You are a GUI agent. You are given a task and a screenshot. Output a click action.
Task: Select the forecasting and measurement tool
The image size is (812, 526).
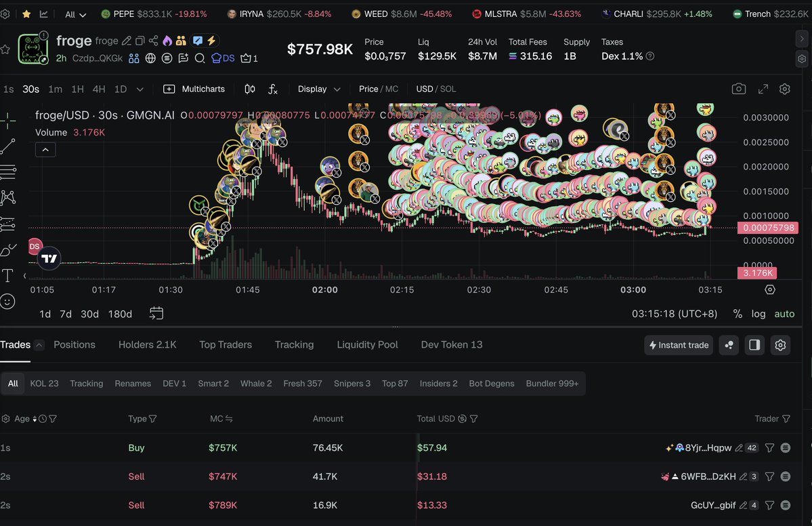[x=7, y=224]
